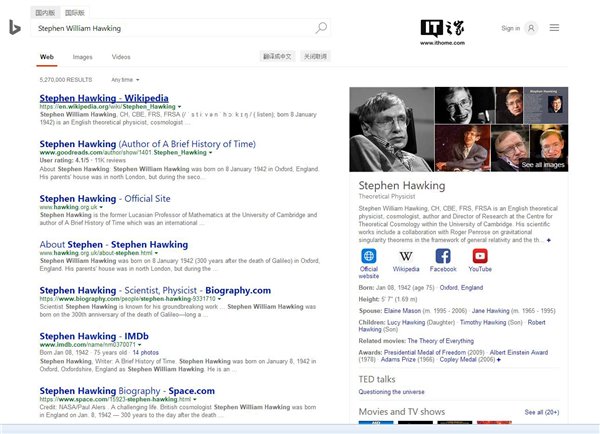Open Presidential Medal of Freedom link

pyautogui.click(x=425, y=352)
